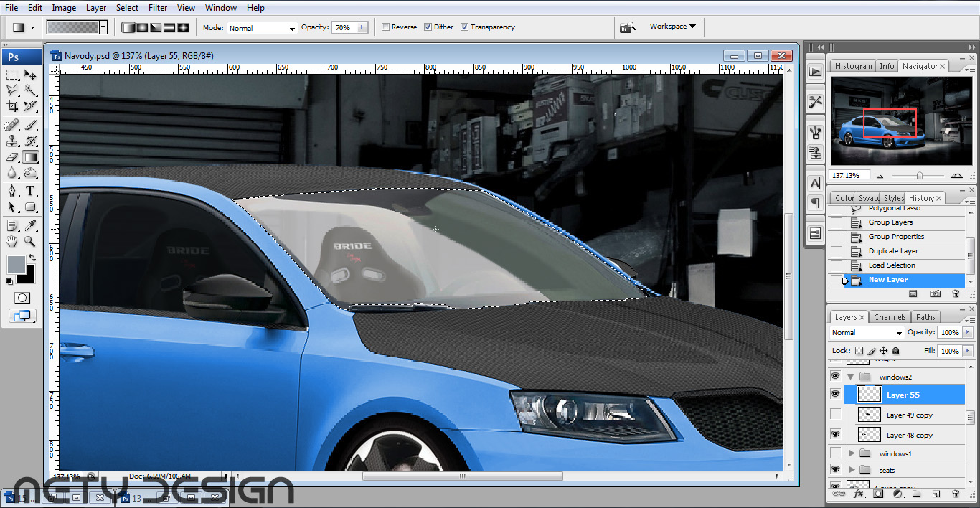Toggle Quick Mask mode
The image size is (980, 508).
(x=22, y=297)
